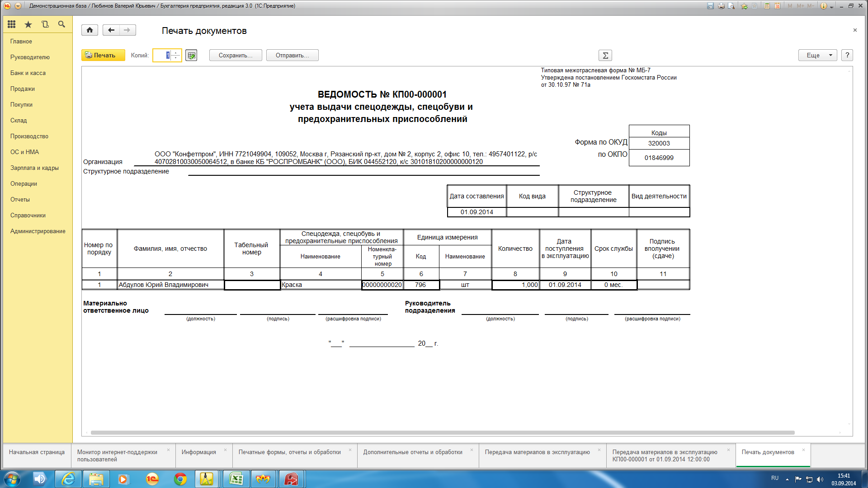Image resolution: width=868 pixels, height=488 pixels.
Task: Open the Продажи section
Action: pos(23,89)
